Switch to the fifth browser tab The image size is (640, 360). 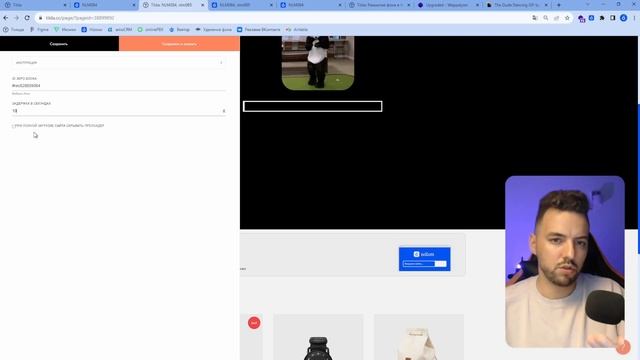310,5
